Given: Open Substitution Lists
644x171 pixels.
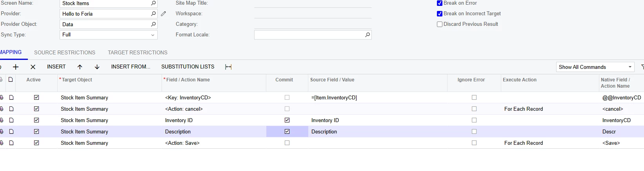Looking at the screenshot, I should [188, 67].
